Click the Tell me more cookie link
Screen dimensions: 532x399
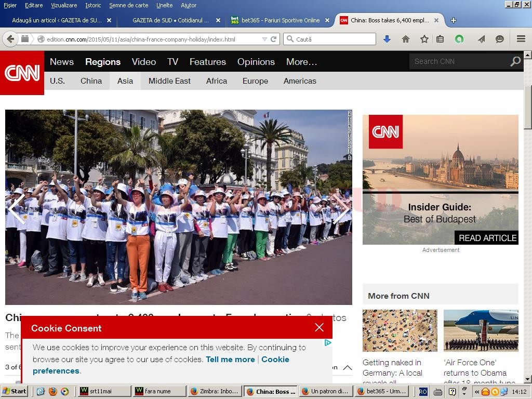pyautogui.click(x=230, y=360)
